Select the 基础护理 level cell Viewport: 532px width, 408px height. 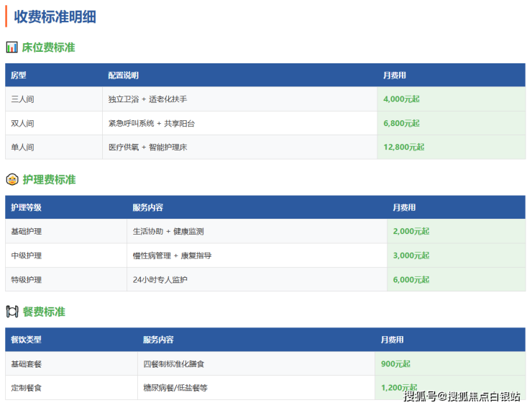(66, 232)
